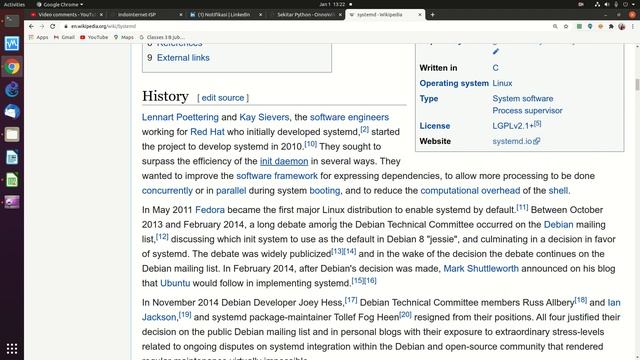Open the YouTube bookmark
This screenshot has width=640, height=360.
tap(94, 37)
